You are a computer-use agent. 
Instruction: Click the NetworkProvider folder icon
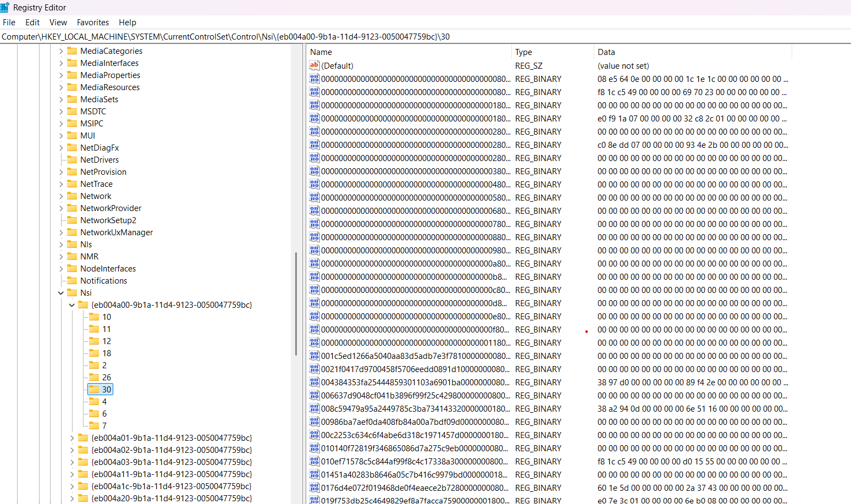coord(72,208)
